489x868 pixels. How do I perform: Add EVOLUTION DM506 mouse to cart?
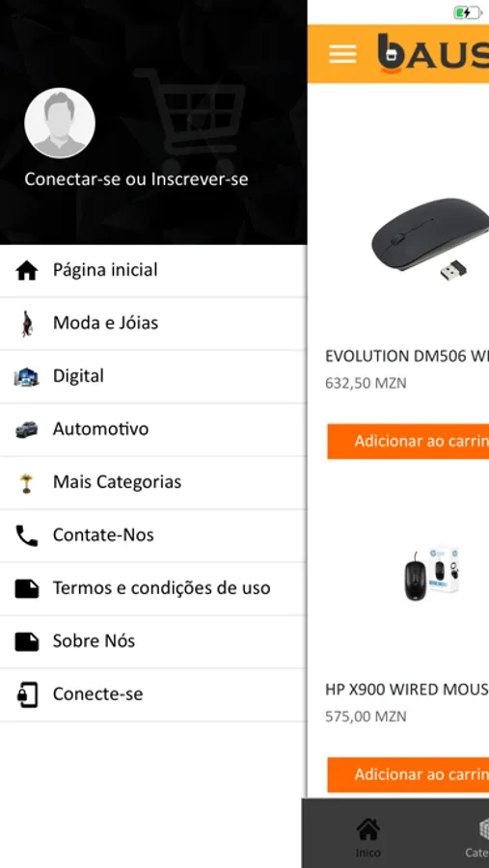pos(408,441)
